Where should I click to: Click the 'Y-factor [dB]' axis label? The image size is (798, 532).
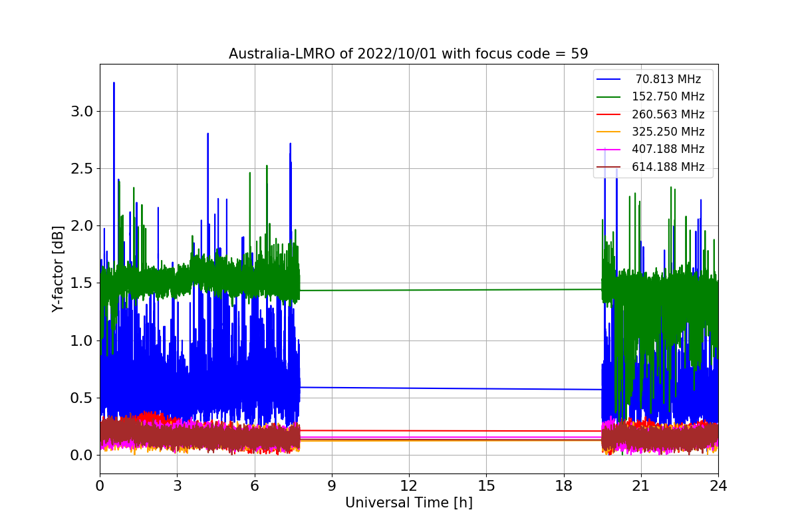59,269
